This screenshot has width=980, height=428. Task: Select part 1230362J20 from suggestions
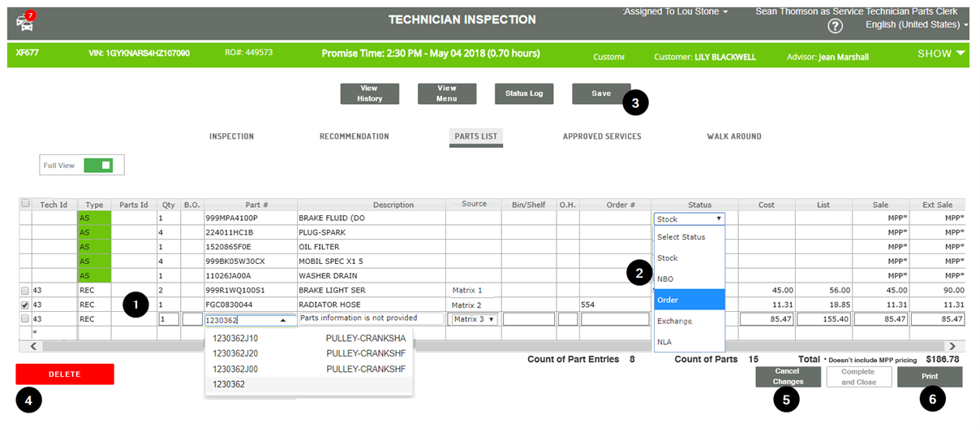click(x=309, y=353)
